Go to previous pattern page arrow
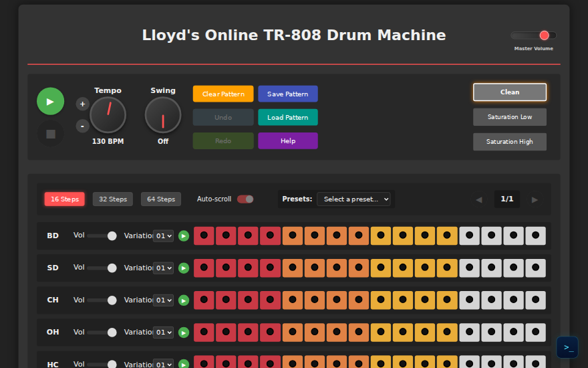This screenshot has width=588, height=368. (x=479, y=199)
